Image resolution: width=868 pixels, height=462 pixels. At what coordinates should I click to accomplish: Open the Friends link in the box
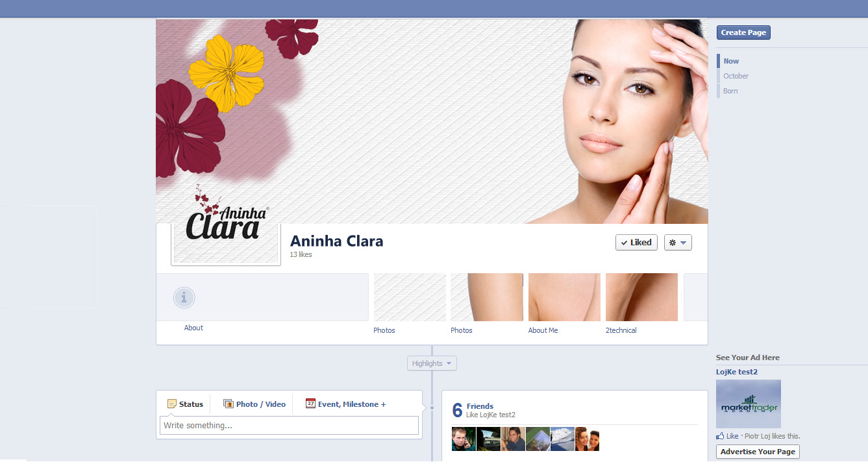point(480,406)
